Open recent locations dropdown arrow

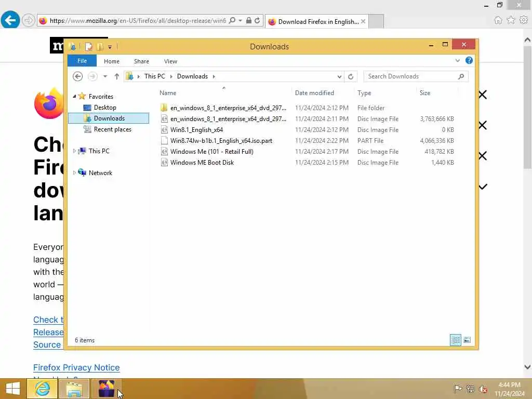pyautogui.click(x=105, y=76)
